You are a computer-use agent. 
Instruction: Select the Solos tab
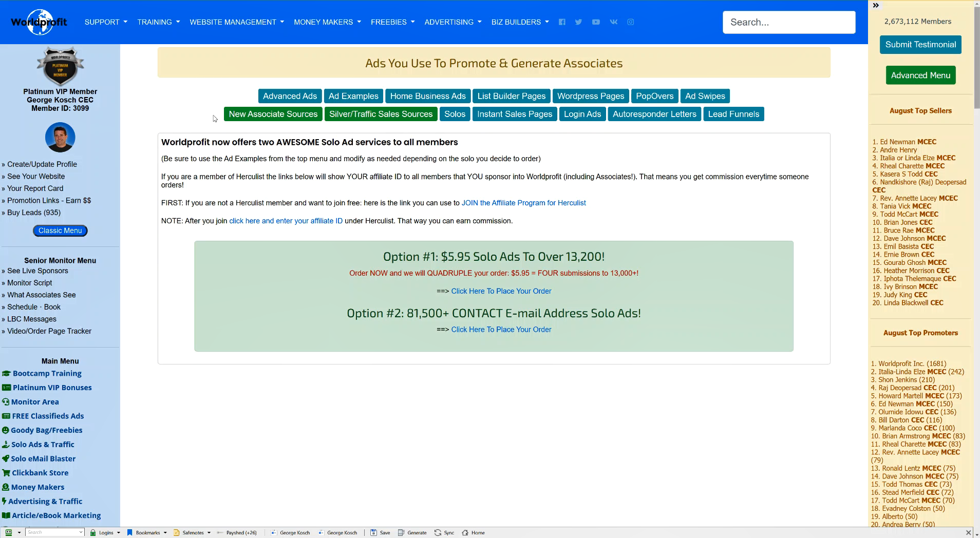(x=455, y=114)
